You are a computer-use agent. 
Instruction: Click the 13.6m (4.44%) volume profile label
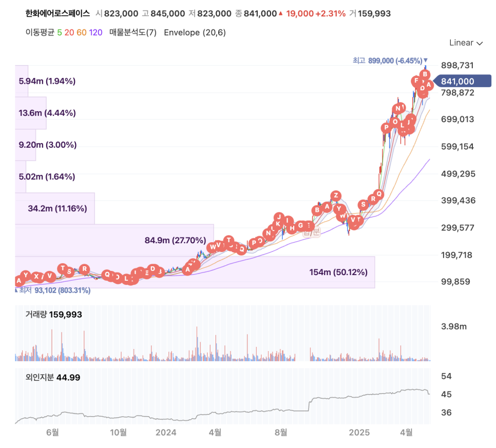47,113
